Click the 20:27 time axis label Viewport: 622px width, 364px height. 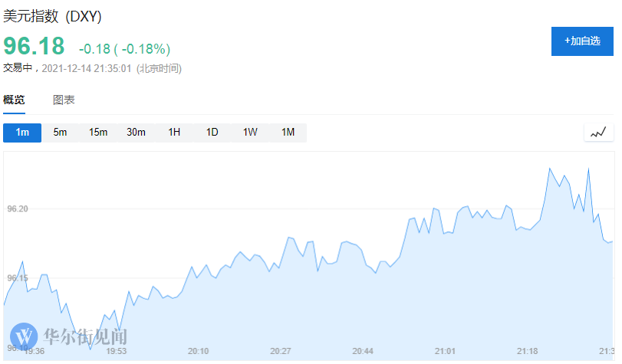(281, 351)
